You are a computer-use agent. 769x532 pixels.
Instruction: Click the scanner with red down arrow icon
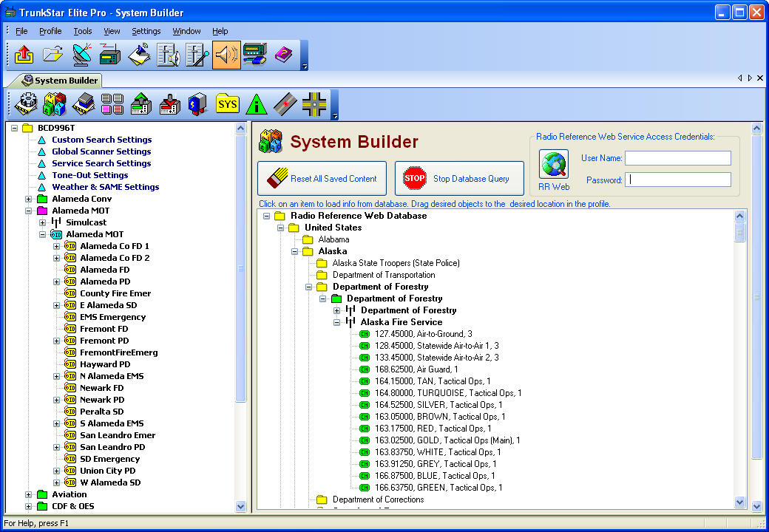[170, 104]
